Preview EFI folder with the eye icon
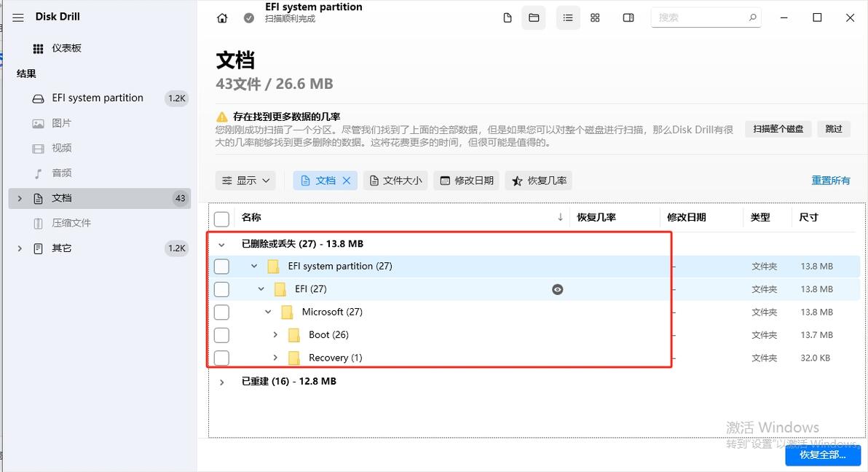Viewport: 868px width, 472px height. (x=557, y=289)
